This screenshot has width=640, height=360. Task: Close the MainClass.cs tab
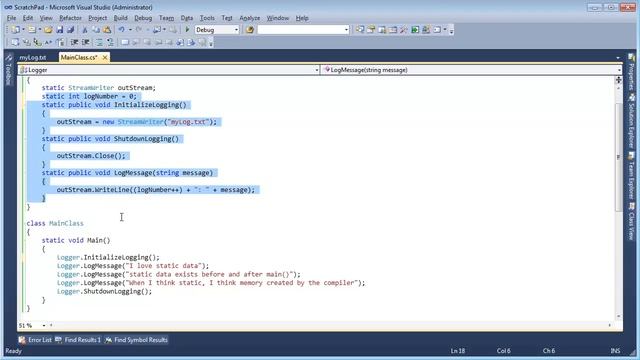point(105,58)
